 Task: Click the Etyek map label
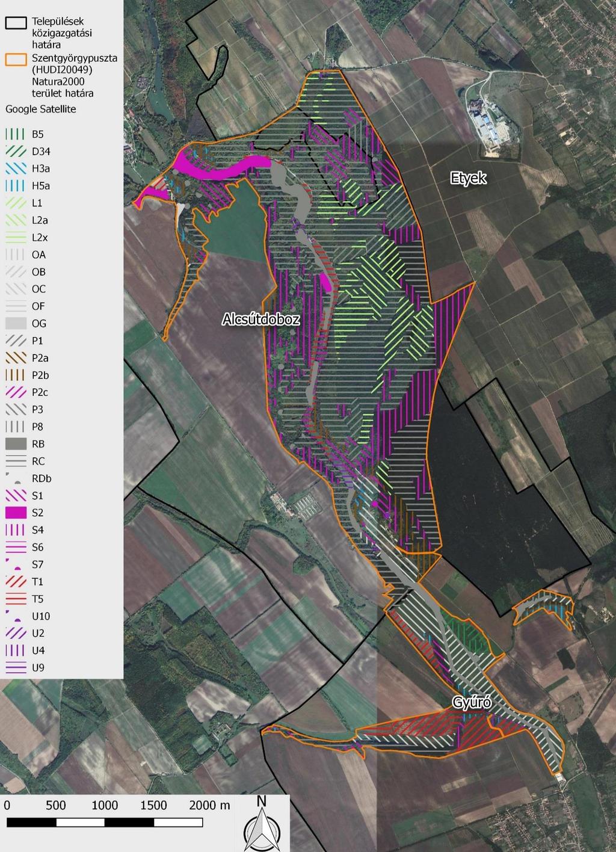click(469, 178)
